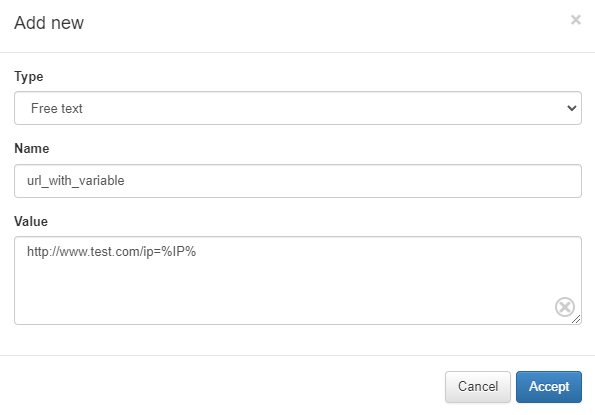Click the Add new dialog title
The height and width of the screenshot is (415, 595).
49,22
